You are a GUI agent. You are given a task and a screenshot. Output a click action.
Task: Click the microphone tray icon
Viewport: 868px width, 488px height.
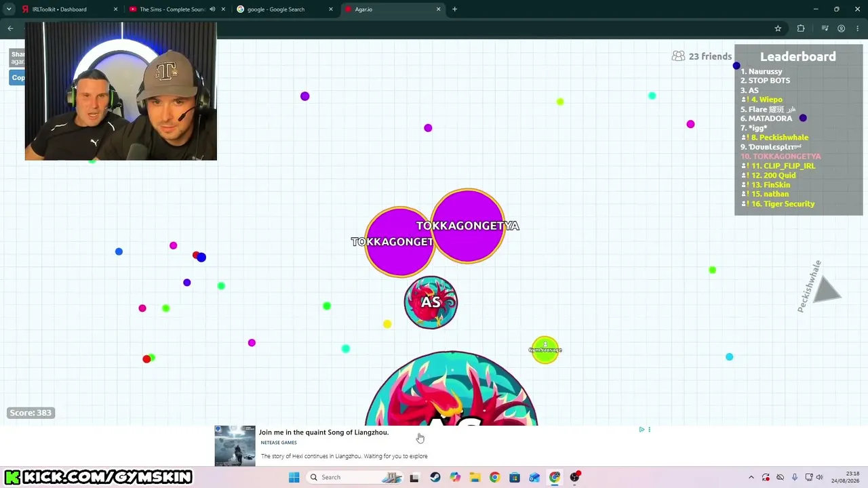794,477
